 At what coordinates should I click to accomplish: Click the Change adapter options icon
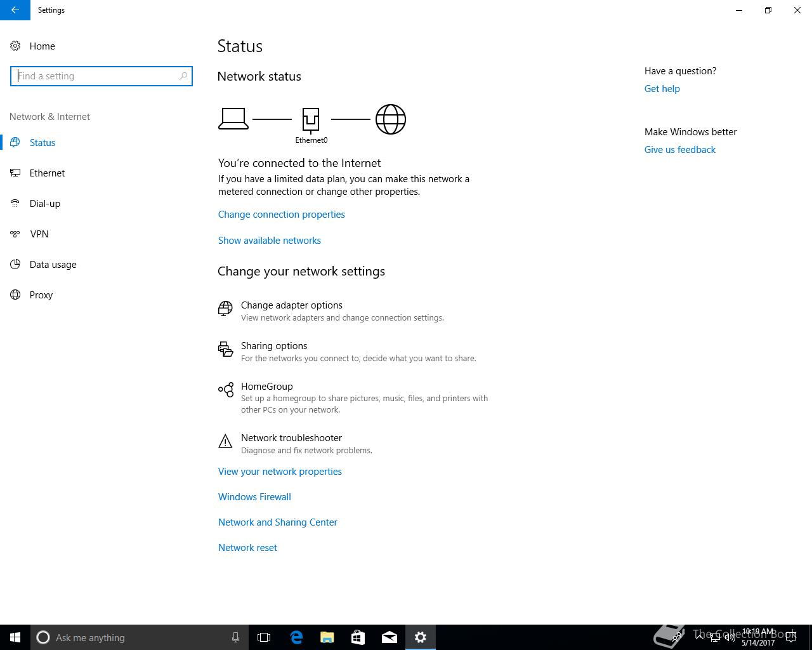coord(225,308)
